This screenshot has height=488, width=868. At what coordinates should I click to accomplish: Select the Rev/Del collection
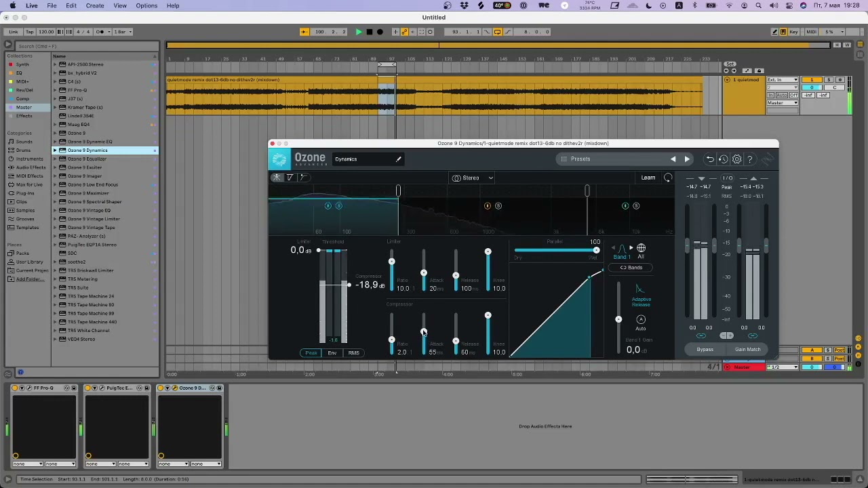24,90
